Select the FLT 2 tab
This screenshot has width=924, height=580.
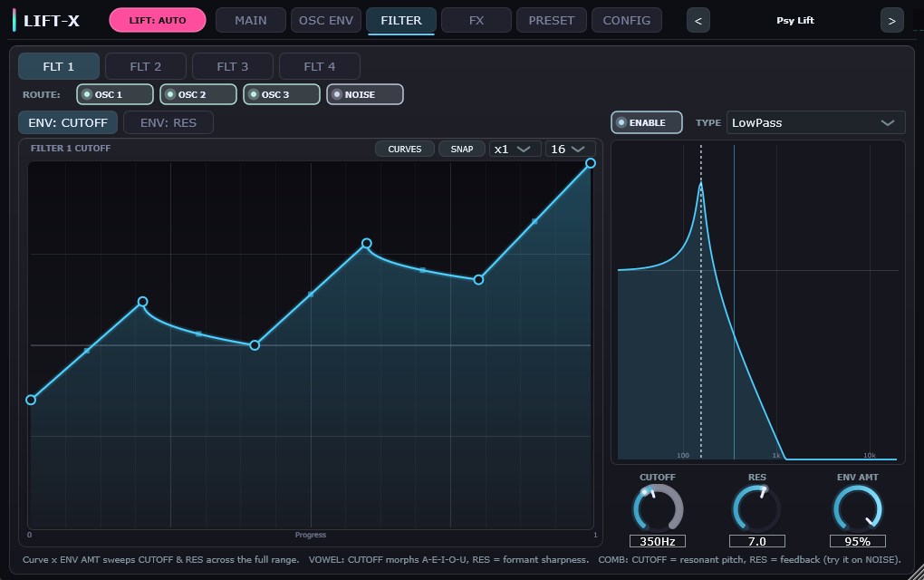[x=146, y=66]
